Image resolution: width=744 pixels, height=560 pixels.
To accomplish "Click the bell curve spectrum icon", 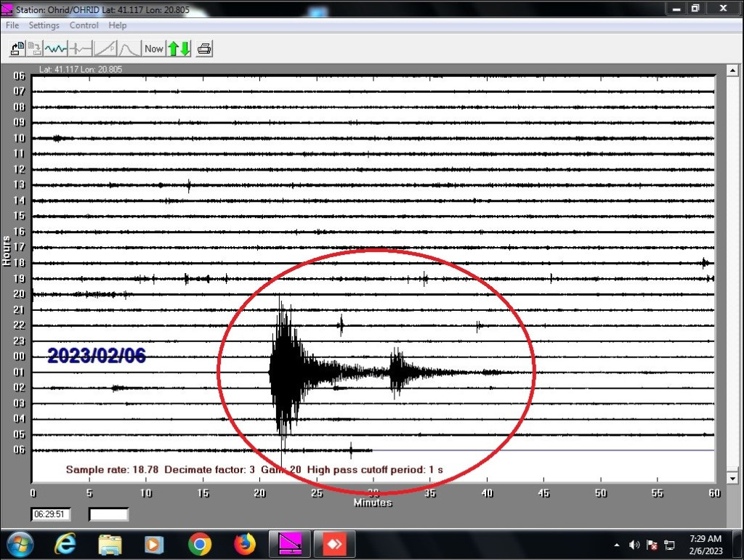I will click(129, 49).
